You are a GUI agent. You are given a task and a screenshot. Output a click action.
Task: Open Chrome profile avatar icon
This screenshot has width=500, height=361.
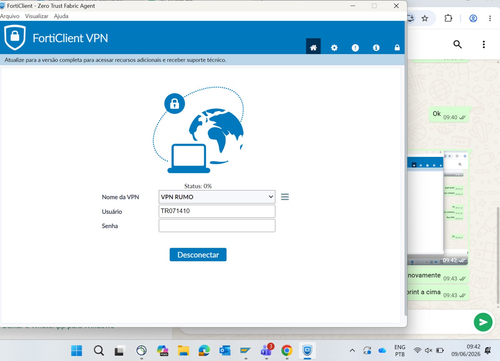click(x=473, y=18)
